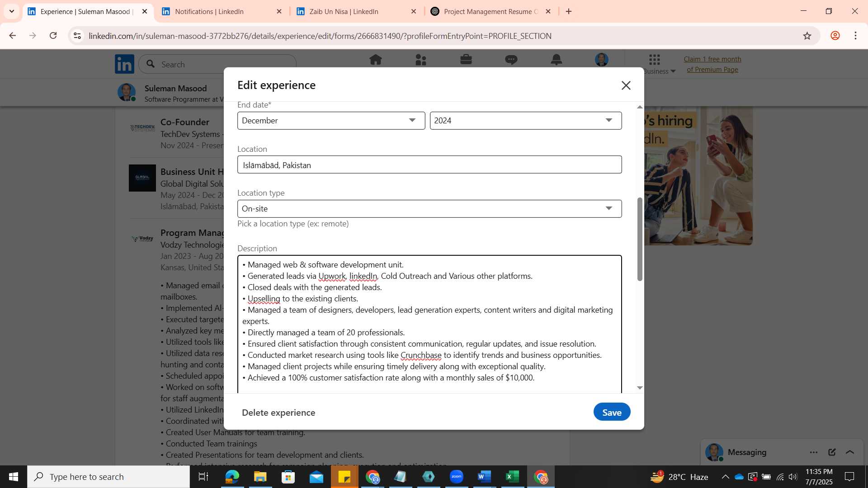Open the For Business grid icon
868x488 pixels.
coord(654,59)
